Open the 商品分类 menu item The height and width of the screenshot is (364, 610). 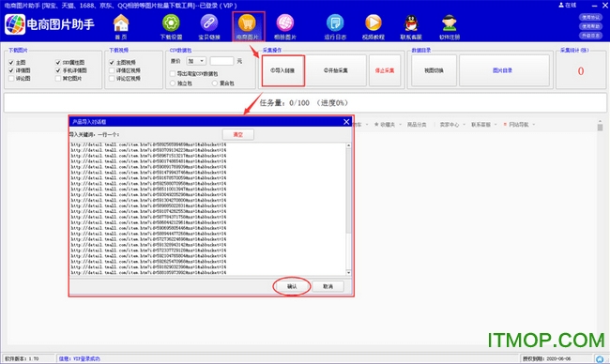click(x=417, y=125)
